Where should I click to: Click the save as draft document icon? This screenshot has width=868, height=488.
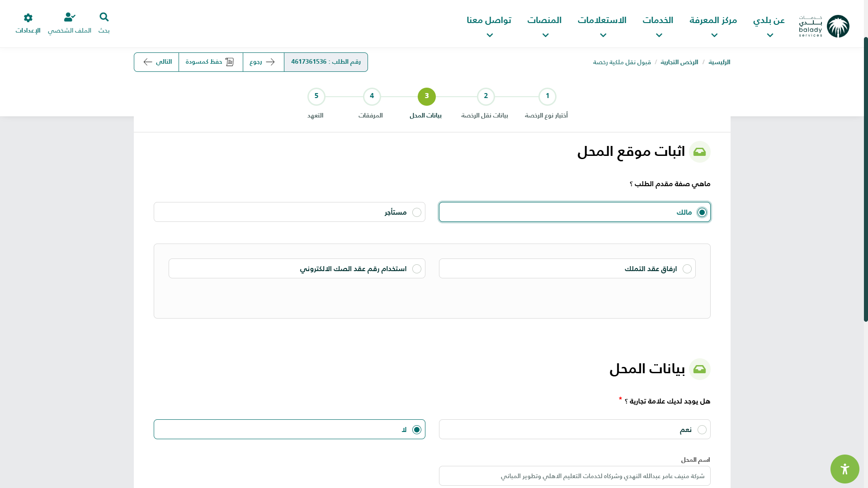click(x=230, y=62)
